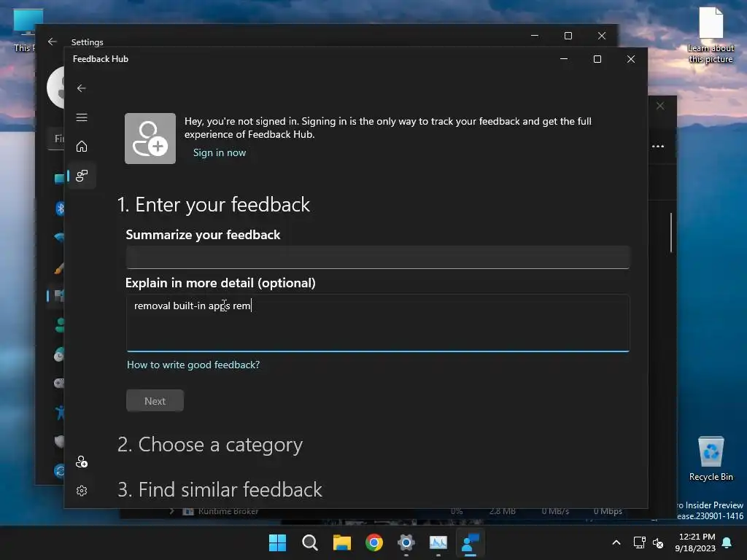Open Feedback Hub settings gear
Image resolution: width=747 pixels, height=560 pixels.
[x=82, y=491]
